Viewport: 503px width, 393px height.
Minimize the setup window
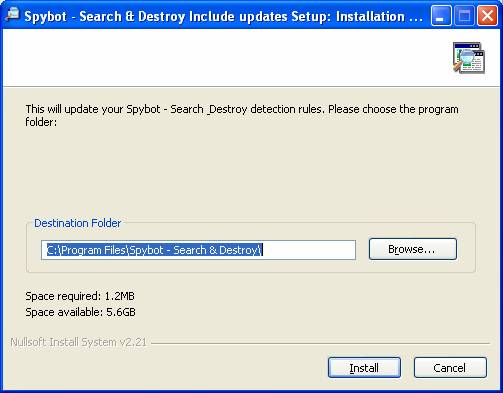click(x=441, y=15)
